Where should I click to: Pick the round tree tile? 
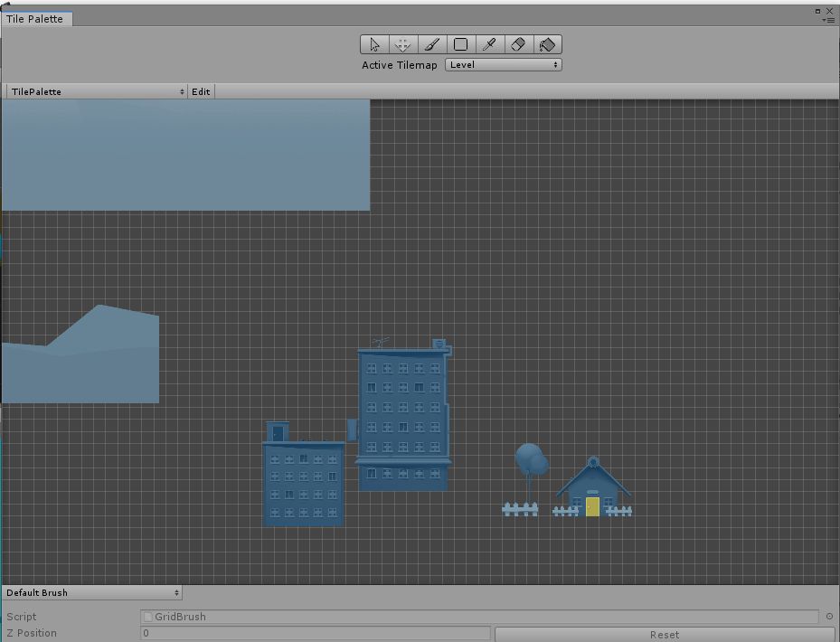pos(530,462)
